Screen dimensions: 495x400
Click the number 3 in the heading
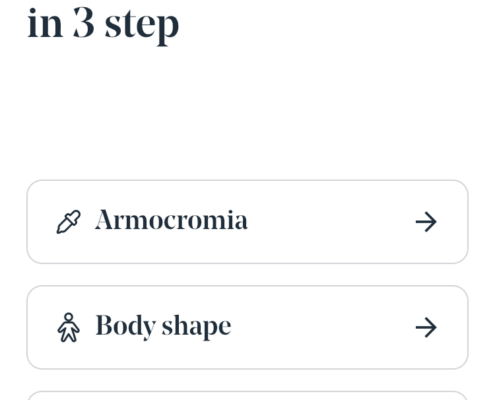coord(83,22)
